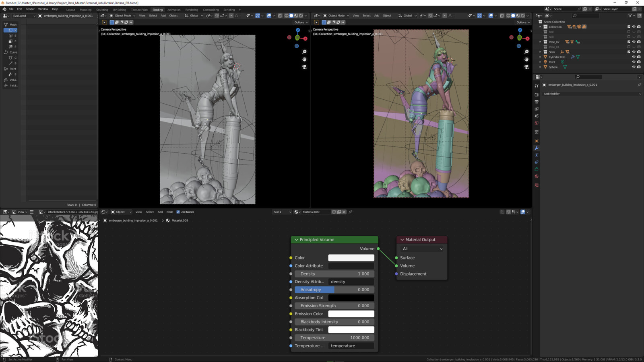Open the Tool properties tab
This screenshot has height=362, width=644.
coord(537,86)
